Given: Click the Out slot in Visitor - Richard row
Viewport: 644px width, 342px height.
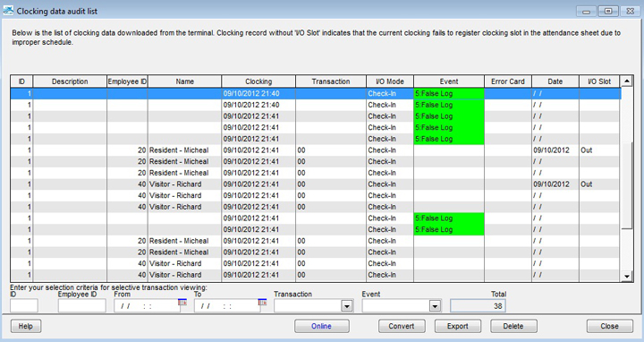Looking at the screenshot, I should click(599, 184).
